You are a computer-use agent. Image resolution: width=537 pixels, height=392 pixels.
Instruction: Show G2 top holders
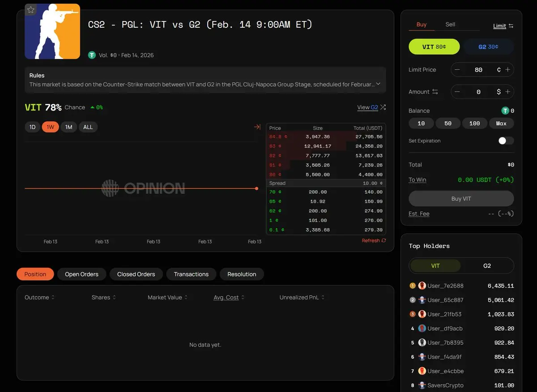[x=487, y=266]
